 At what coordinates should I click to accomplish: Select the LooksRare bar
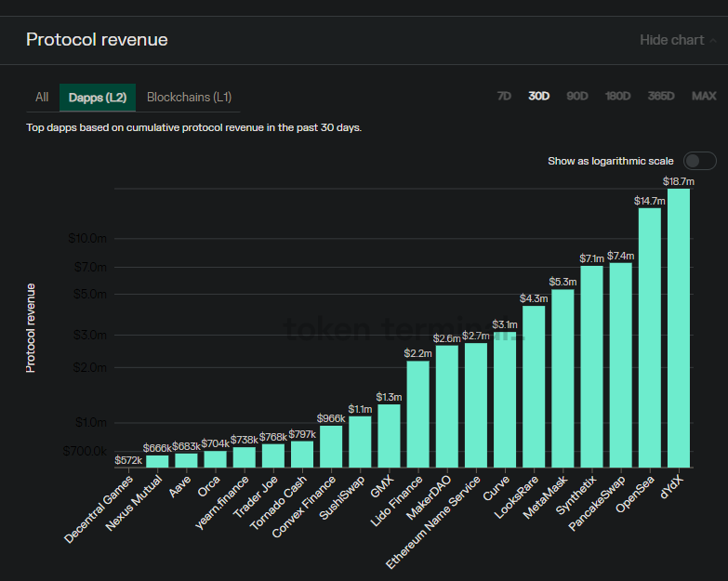tap(534, 386)
